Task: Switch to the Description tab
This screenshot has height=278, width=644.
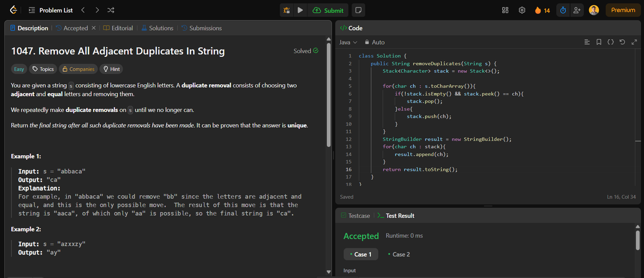Action: pos(29,28)
